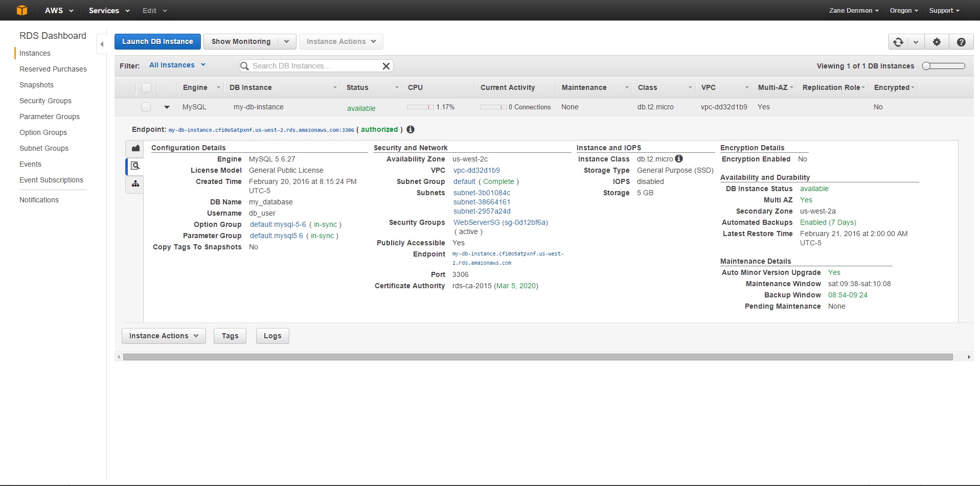
Task: Open the All Instances filter dropdown
Action: [177, 65]
